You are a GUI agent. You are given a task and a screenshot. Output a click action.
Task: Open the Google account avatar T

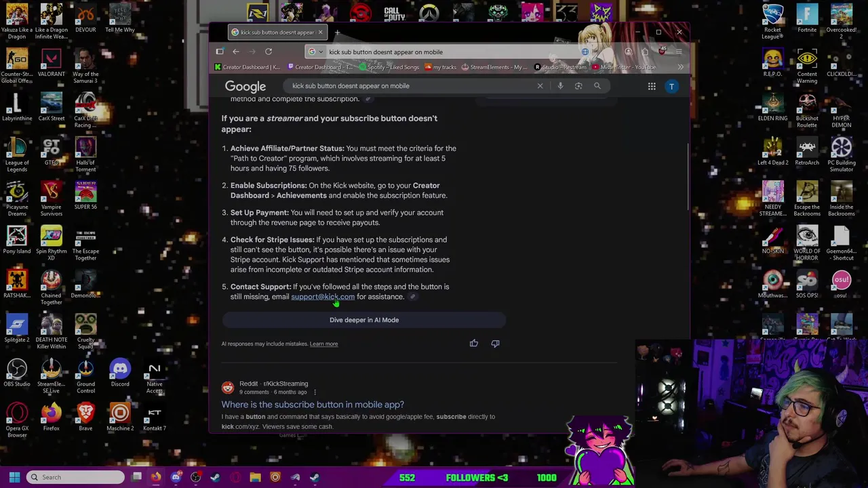[671, 86]
